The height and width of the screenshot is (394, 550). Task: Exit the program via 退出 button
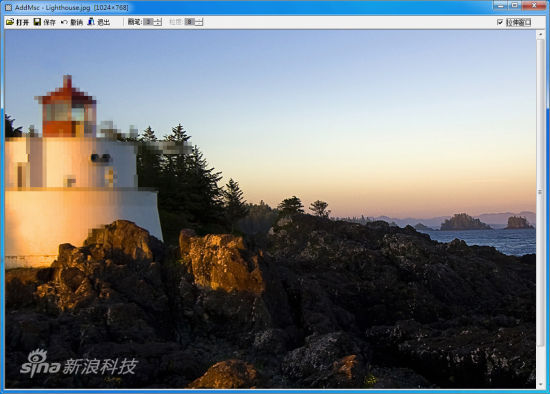click(x=99, y=22)
